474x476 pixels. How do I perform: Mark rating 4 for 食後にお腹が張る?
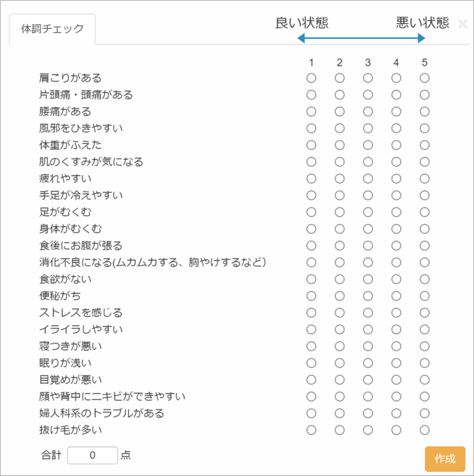click(x=396, y=245)
